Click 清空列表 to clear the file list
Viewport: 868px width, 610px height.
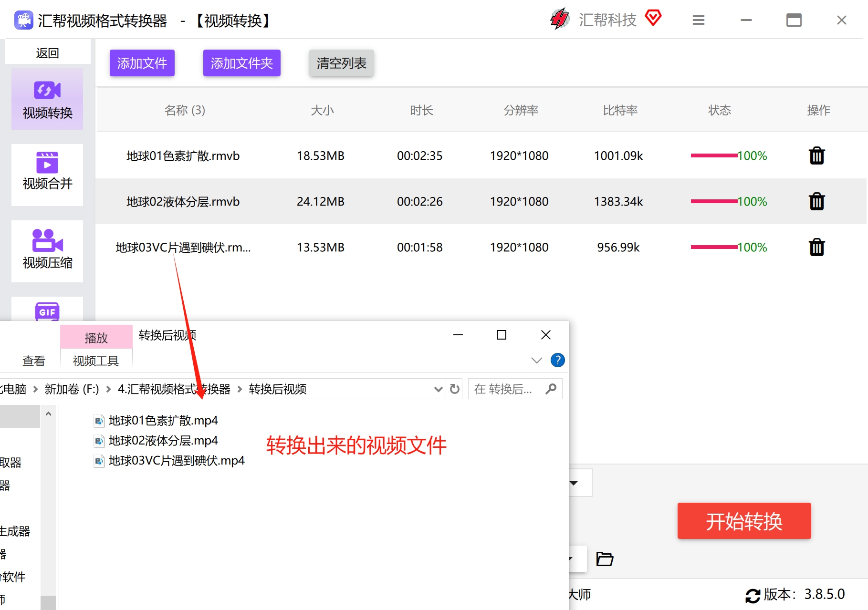pos(341,62)
